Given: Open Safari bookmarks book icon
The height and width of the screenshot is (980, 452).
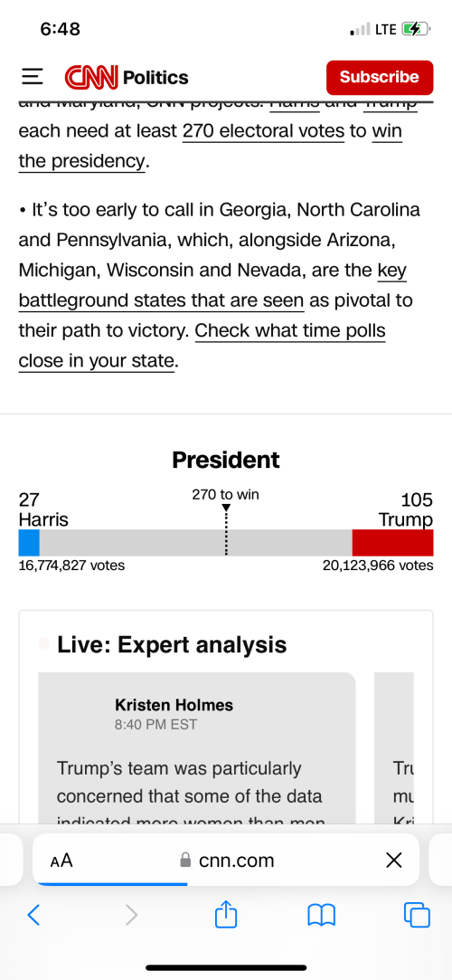Looking at the screenshot, I should click(322, 916).
